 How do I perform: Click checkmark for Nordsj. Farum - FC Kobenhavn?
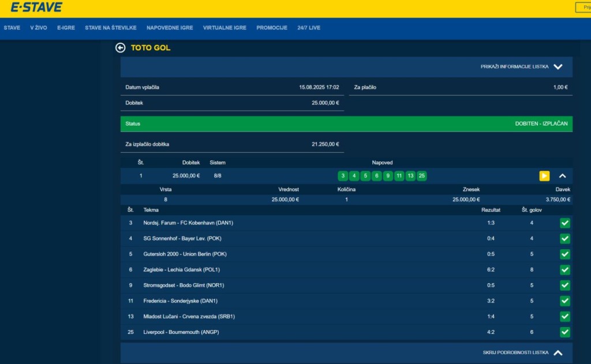(x=564, y=223)
